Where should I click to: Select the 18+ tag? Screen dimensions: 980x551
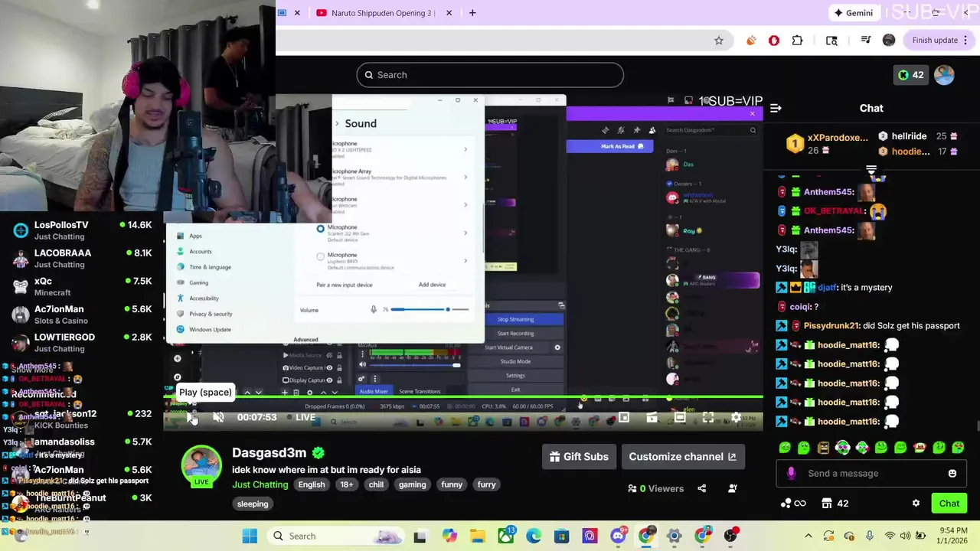[347, 484]
